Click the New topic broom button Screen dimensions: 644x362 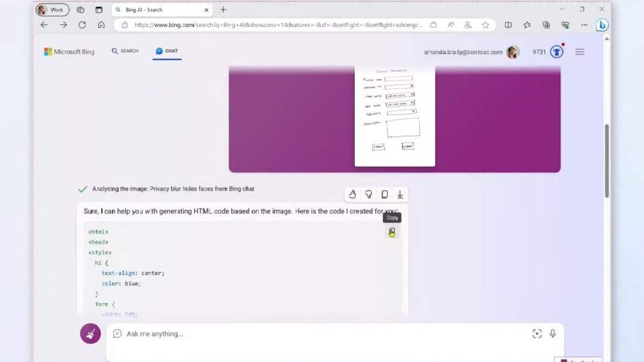90,334
